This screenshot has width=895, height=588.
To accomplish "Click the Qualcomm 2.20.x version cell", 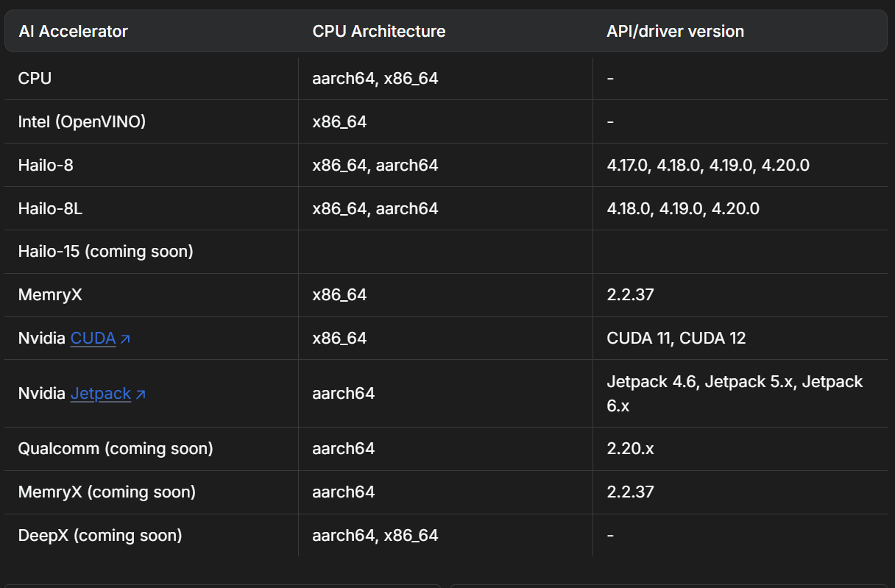I will [x=630, y=448].
